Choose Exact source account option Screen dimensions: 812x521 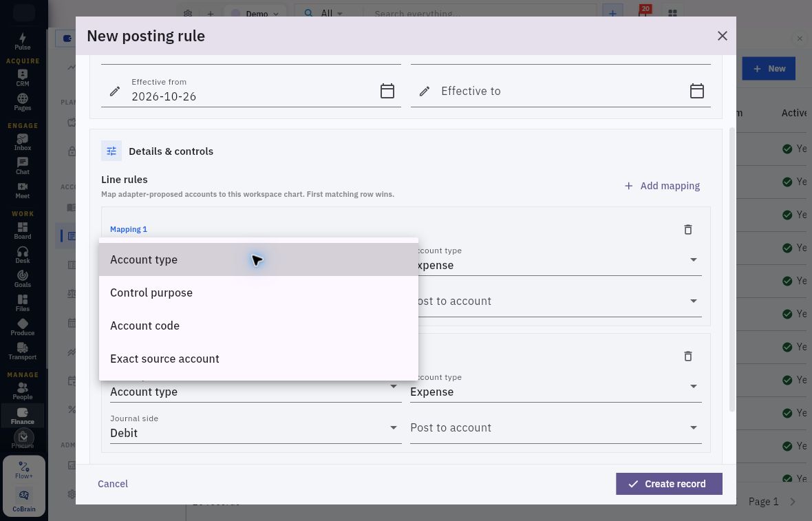point(259,359)
